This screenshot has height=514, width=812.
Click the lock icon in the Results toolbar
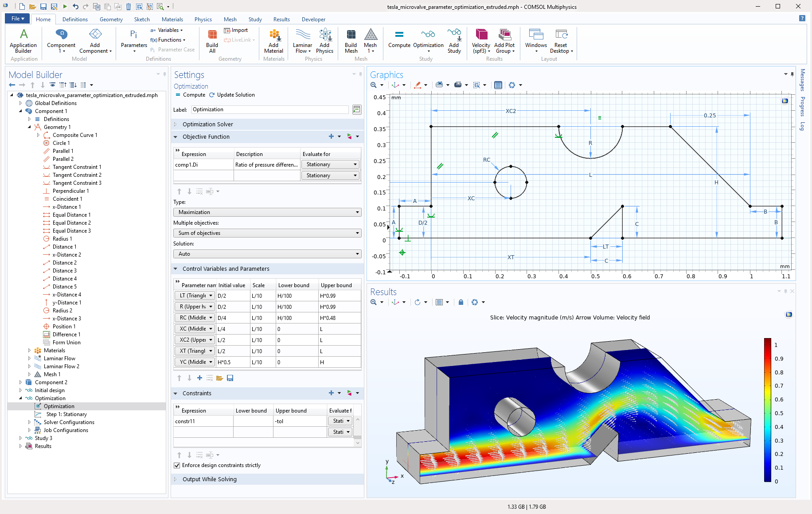[x=461, y=302]
